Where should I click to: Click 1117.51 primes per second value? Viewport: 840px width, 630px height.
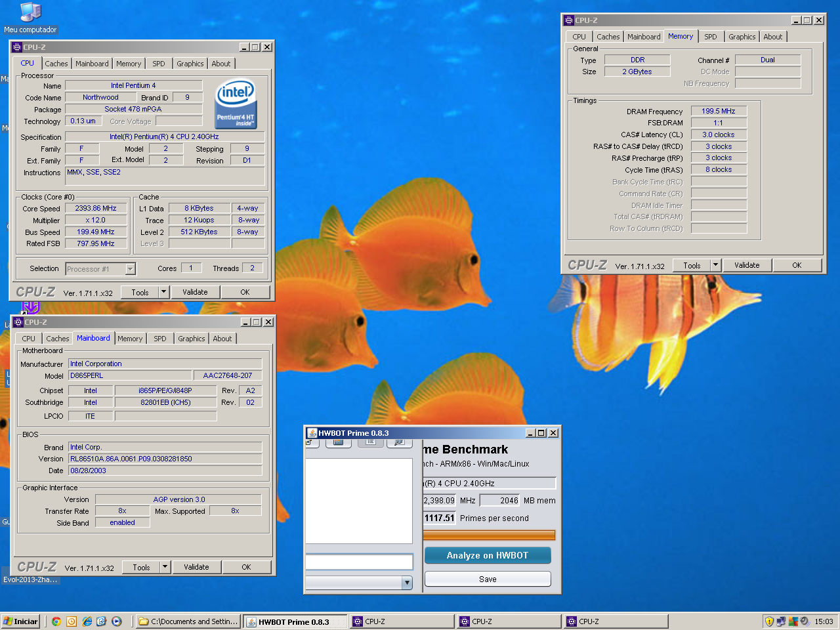tap(440, 518)
